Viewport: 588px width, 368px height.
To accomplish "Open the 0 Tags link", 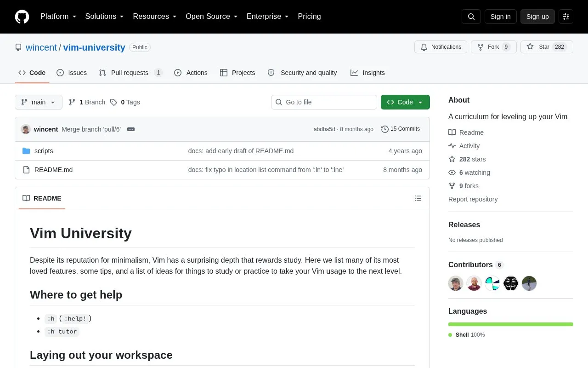I will click(125, 102).
